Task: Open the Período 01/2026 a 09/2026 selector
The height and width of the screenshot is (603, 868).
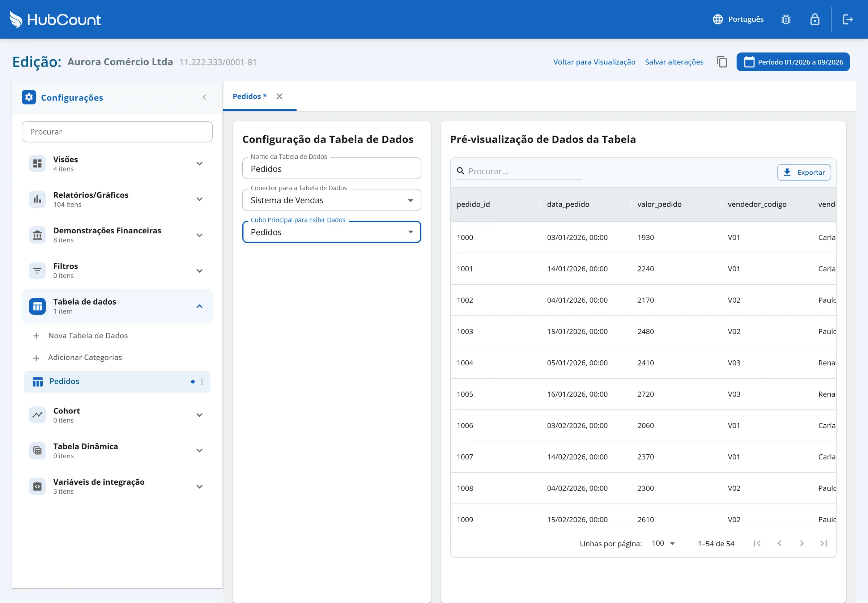Action: point(793,62)
